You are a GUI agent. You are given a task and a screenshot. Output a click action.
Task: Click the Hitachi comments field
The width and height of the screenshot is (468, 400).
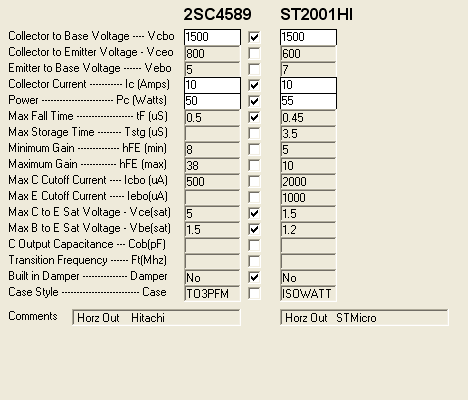pyautogui.click(x=156, y=317)
